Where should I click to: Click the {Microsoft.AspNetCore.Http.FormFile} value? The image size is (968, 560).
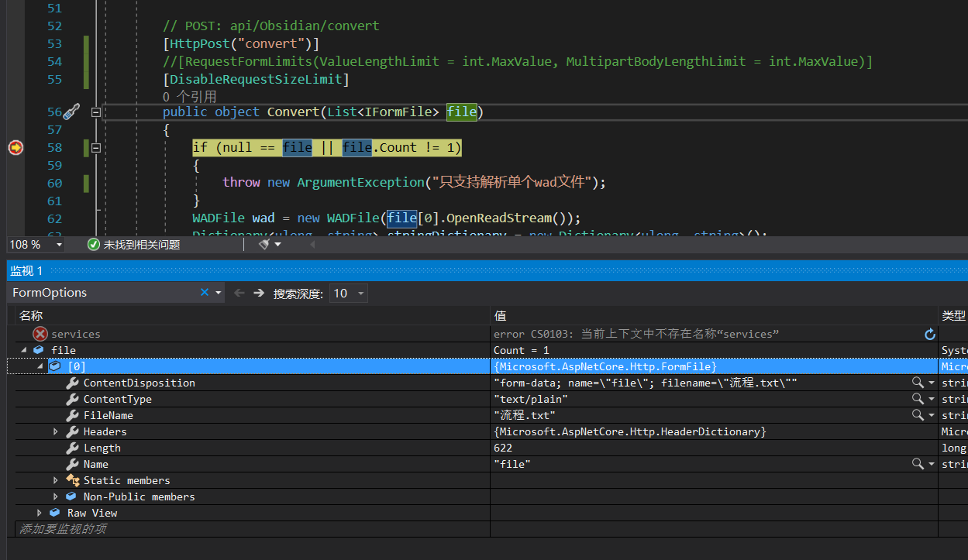(605, 366)
